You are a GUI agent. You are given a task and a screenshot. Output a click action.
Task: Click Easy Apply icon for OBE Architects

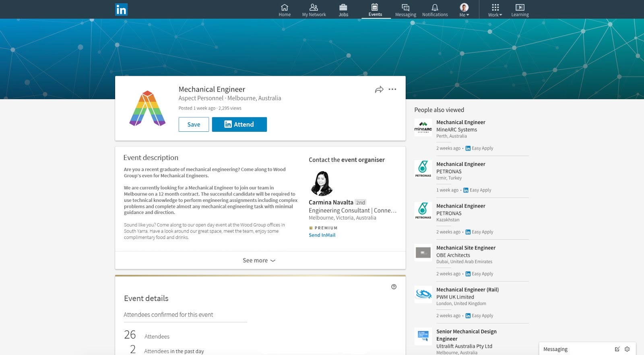tap(468, 274)
